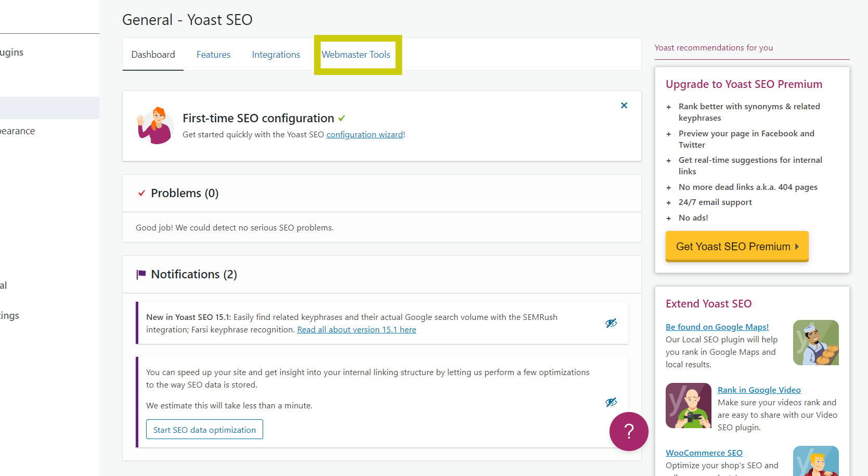Start SEO data optimization
Screen dimensions: 868x476
tap(204, 429)
